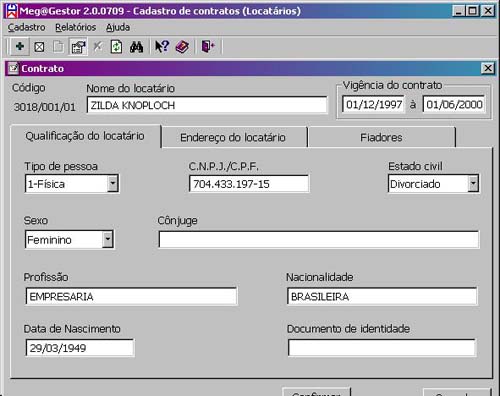Click the empty Documento de identidade field
The width and height of the screenshot is (500, 396).
coord(382,348)
